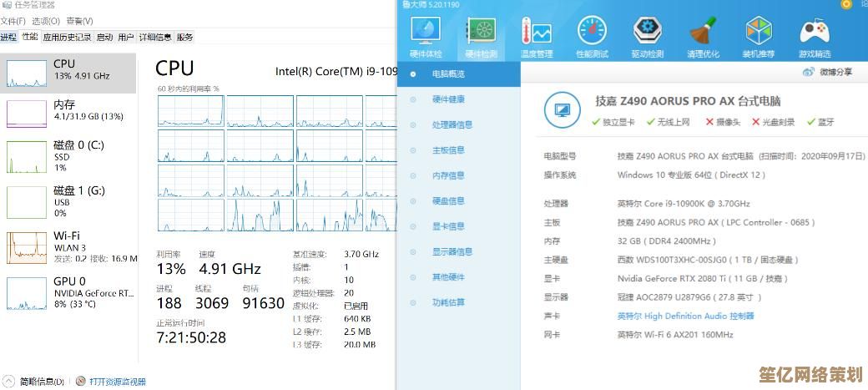Switch to the 服务 tab

pos(185,37)
